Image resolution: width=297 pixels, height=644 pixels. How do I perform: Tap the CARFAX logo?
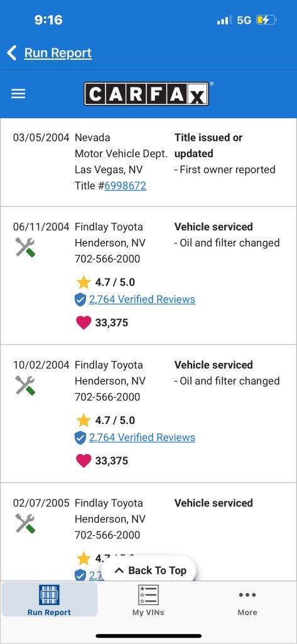coord(146,94)
